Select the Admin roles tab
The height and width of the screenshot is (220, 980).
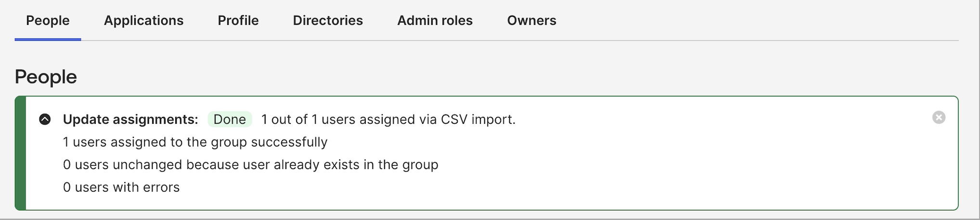tap(435, 21)
